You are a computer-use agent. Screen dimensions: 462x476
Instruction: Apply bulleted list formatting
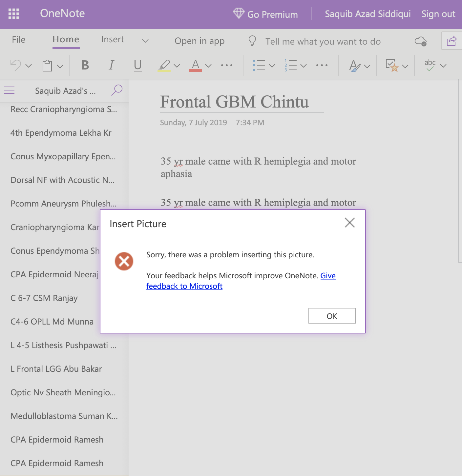[x=259, y=65]
